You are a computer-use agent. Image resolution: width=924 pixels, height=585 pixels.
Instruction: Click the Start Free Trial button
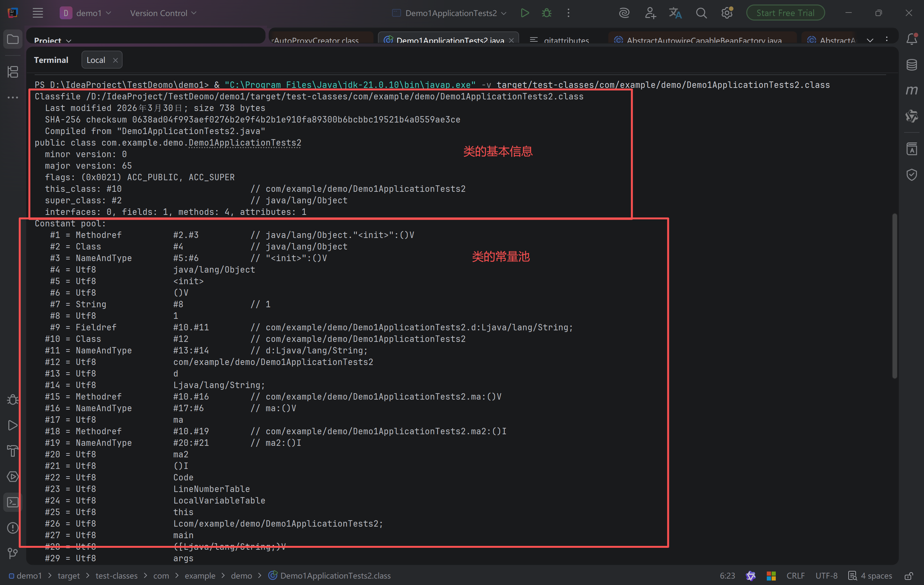(785, 13)
